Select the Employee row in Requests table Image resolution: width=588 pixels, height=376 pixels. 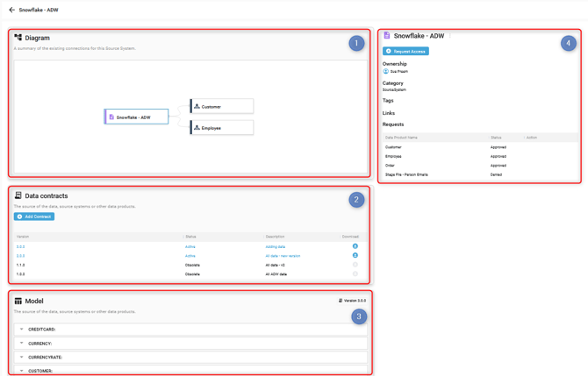(480, 156)
